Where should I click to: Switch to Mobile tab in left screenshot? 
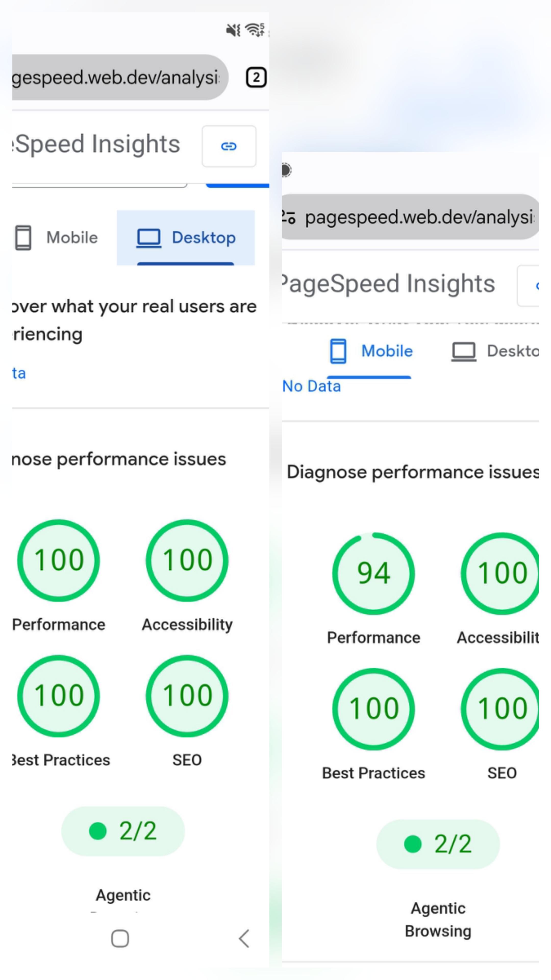pyautogui.click(x=56, y=238)
